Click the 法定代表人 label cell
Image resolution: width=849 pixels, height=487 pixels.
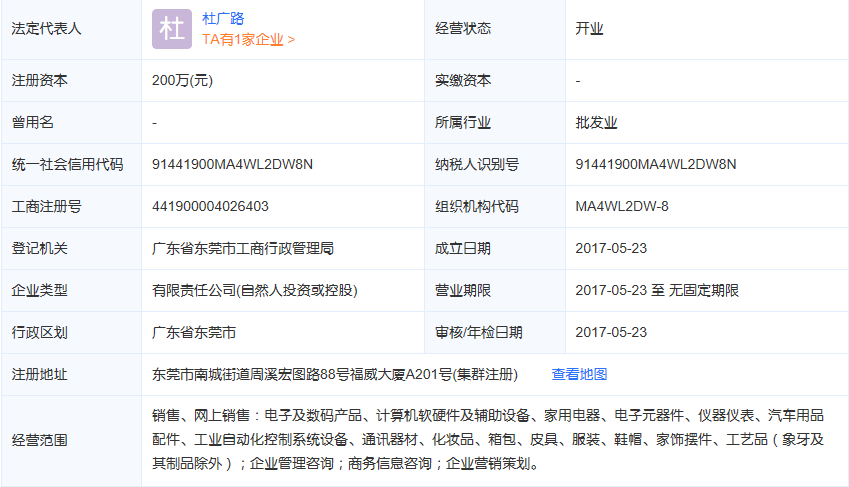point(46,28)
